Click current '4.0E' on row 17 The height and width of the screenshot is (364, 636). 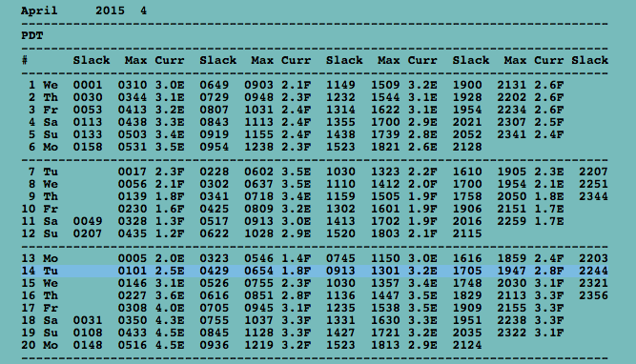tap(170, 308)
